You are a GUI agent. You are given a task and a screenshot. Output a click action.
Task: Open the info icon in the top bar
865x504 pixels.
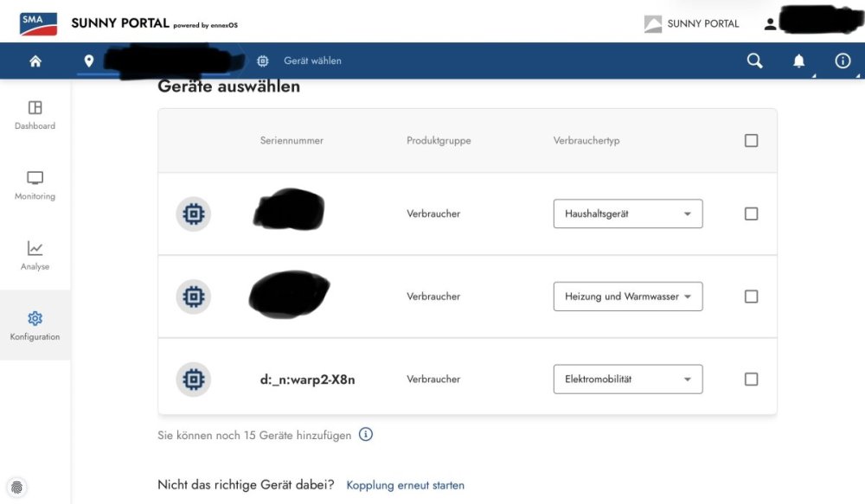[x=843, y=61]
